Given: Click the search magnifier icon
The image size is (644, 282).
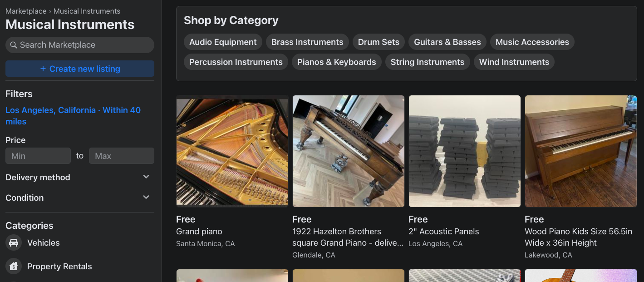Looking at the screenshot, I should [x=14, y=45].
